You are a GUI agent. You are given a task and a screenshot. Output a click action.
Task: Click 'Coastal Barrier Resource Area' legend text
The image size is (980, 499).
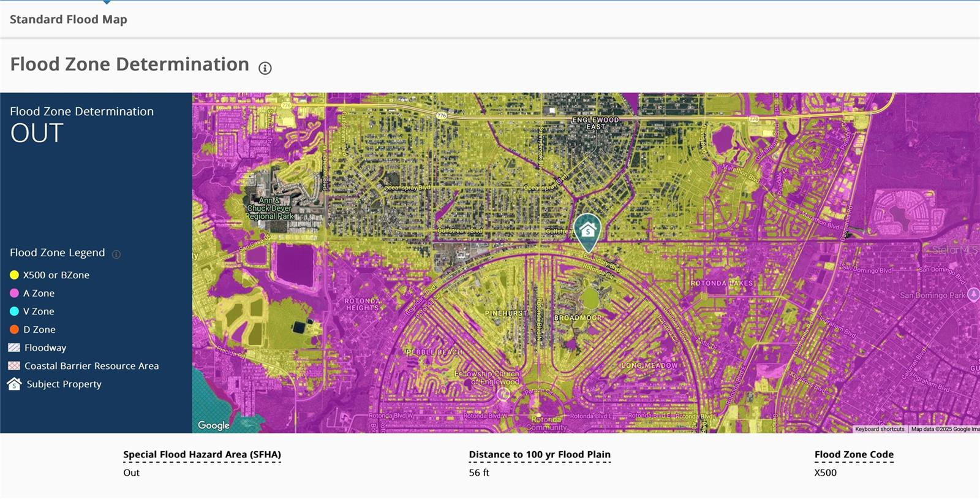92,366
